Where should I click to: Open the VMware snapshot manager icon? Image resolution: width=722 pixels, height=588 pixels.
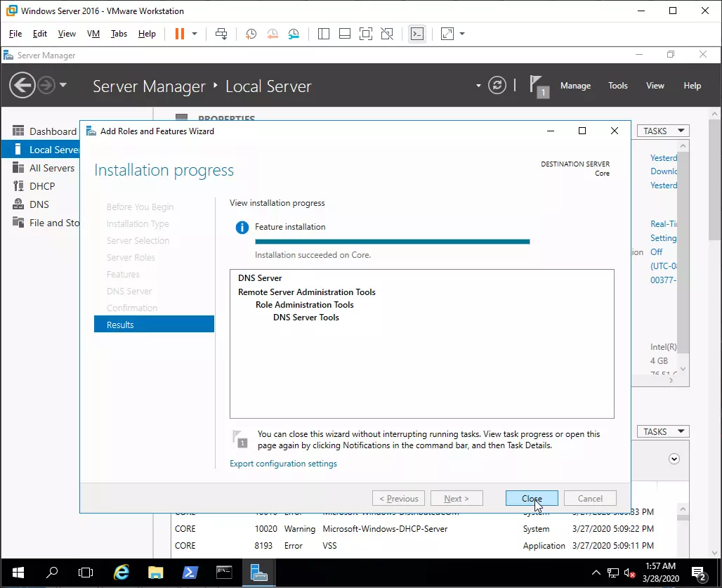coord(294,34)
